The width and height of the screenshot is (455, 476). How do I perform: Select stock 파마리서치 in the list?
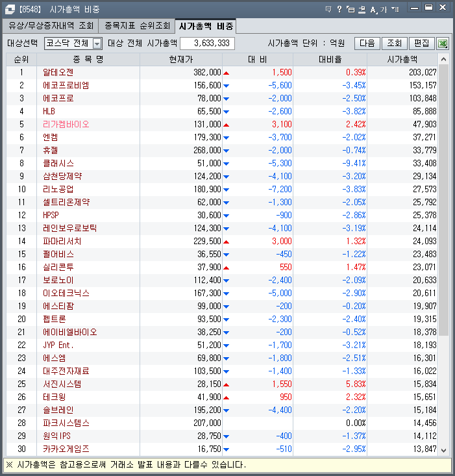(62, 242)
